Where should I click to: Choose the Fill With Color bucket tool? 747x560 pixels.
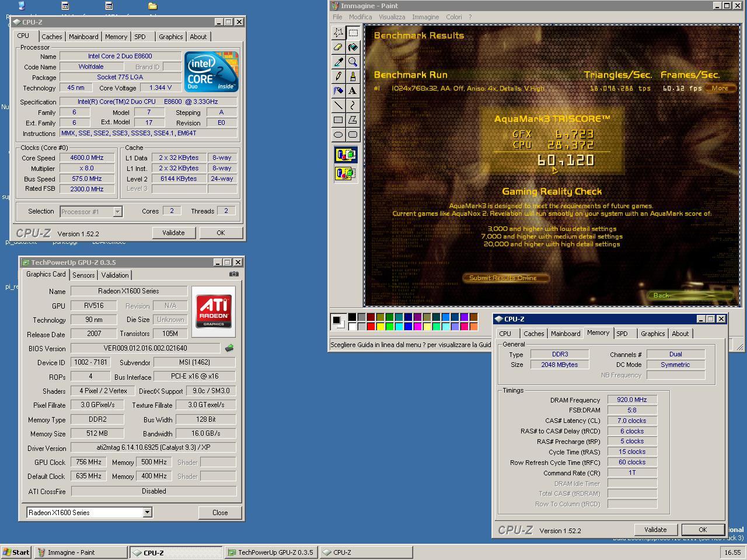[353, 47]
